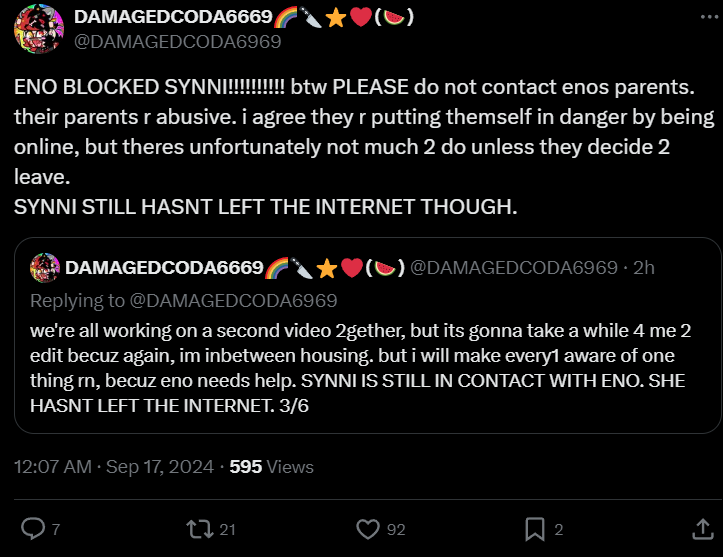Click the 12:07 AM Sep 17, 2024 timestamp

pyautogui.click(x=114, y=467)
